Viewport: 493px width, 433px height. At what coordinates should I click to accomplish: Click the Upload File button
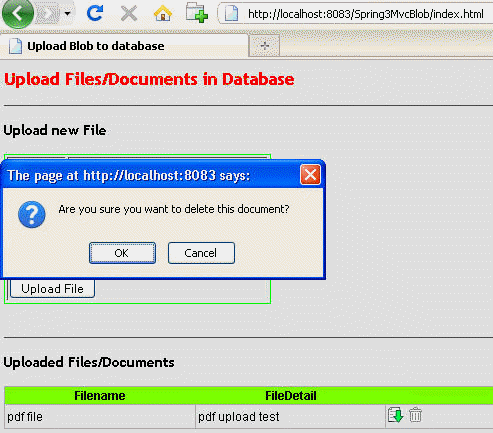[52, 289]
